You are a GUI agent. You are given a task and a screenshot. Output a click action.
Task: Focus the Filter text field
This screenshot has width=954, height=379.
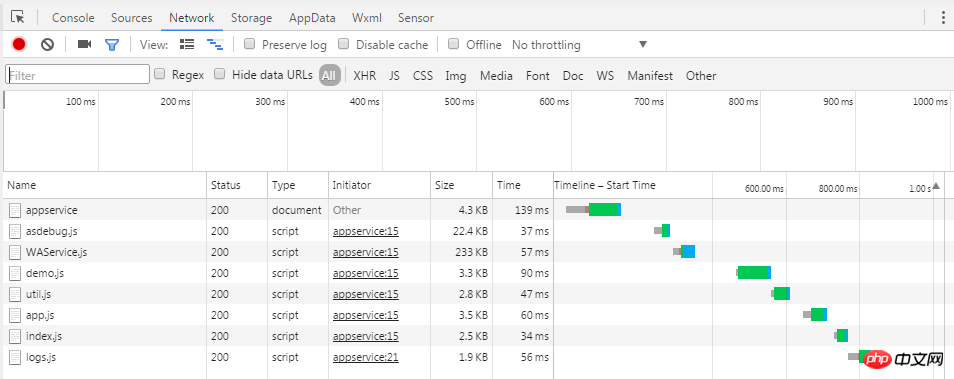tap(77, 75)
